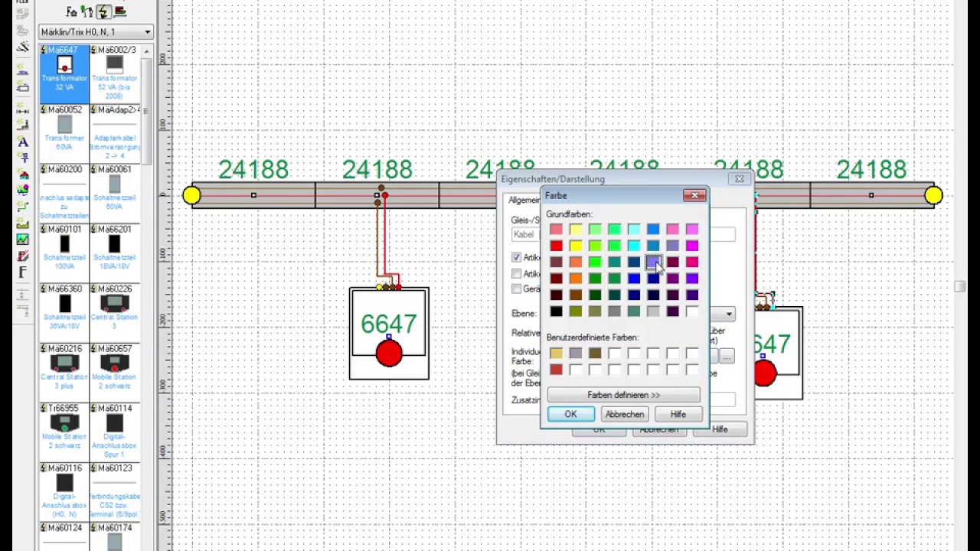Image resolution: width=980 pixels, height=551 pixels.
Task: Expand Farben definieren >> button
Action: 623,395
